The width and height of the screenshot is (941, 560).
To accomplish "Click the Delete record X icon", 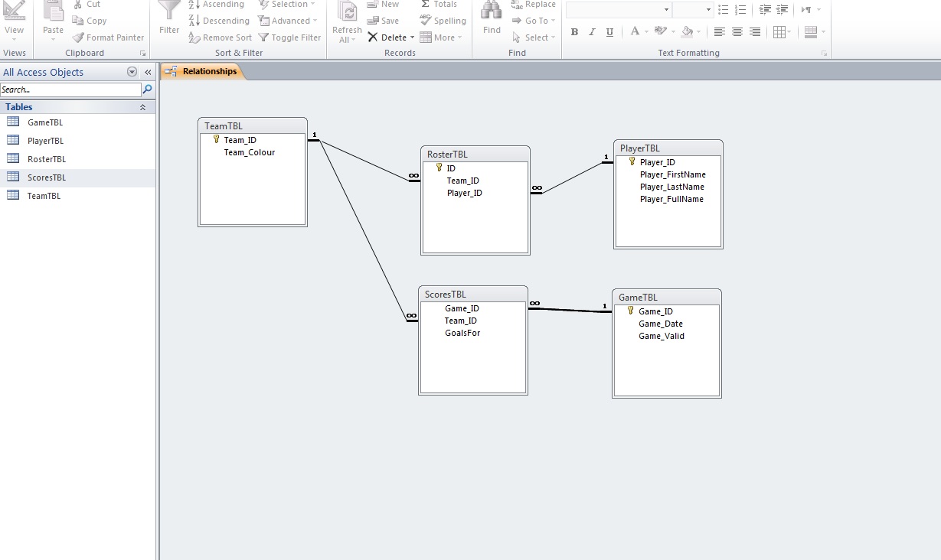I will [373, 37].
